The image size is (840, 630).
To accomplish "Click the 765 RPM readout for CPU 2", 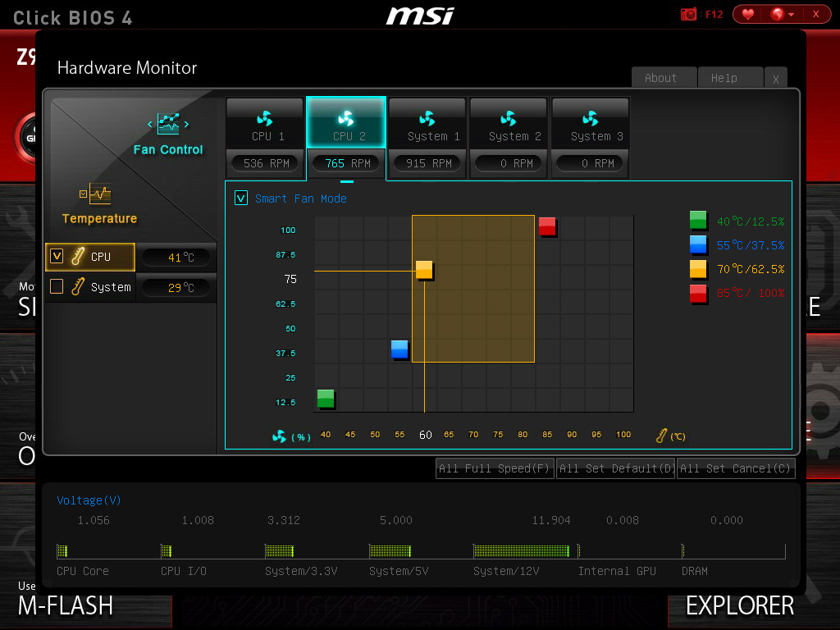I will pos(347,163).
